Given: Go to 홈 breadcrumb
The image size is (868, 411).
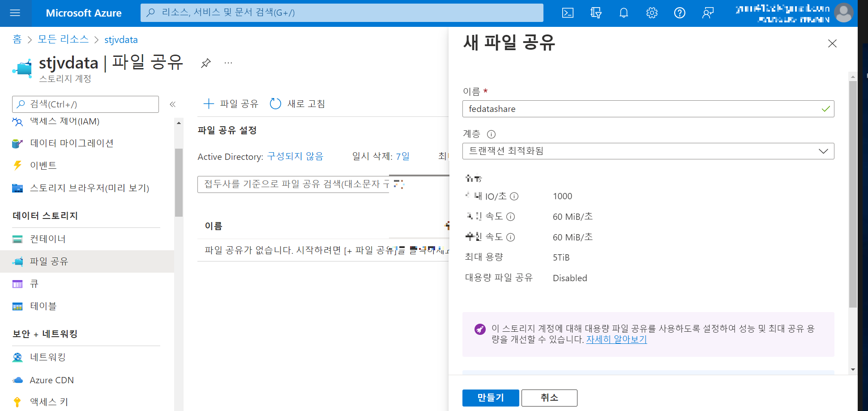Looking at the screenshot, I should coord(17,39).
